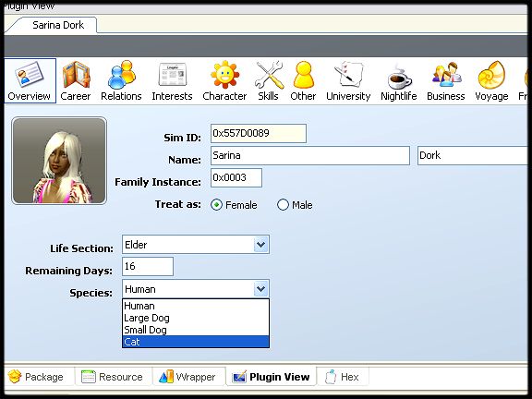Switch to the Resource tab
The image size is (532, 399).
coord(113,377)
